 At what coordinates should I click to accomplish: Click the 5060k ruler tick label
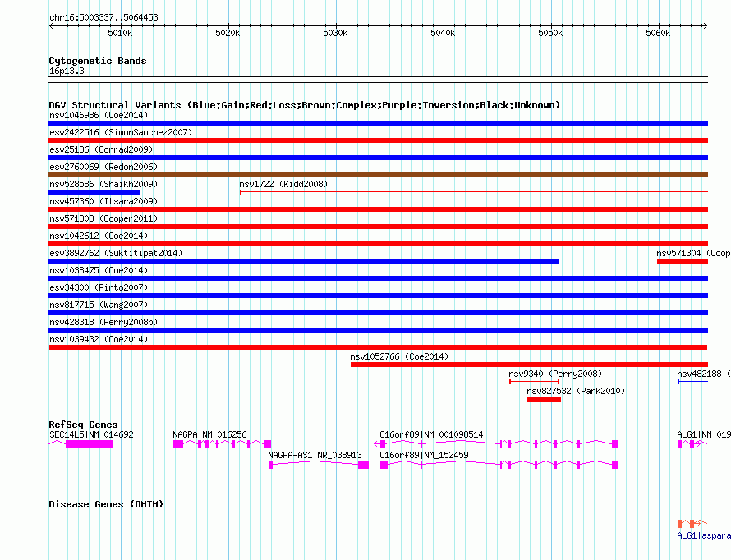(658, 33)
